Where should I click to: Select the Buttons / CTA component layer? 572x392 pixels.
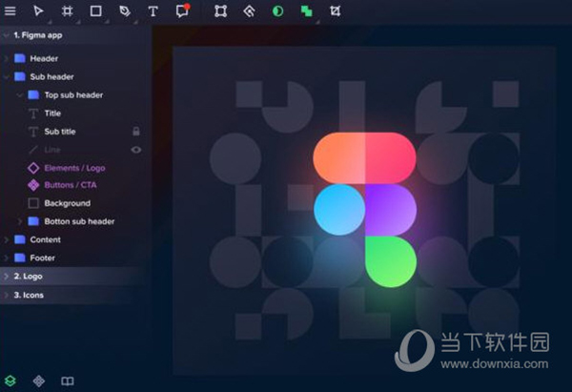[x=70, y=185]
